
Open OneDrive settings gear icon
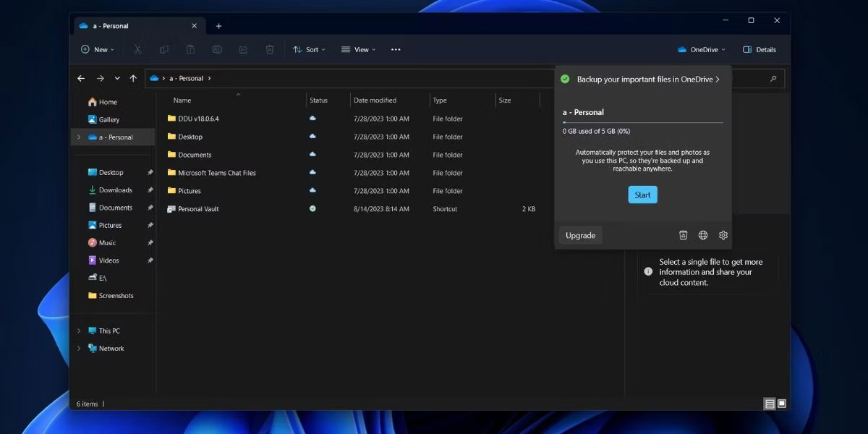[x=723, y=235]
